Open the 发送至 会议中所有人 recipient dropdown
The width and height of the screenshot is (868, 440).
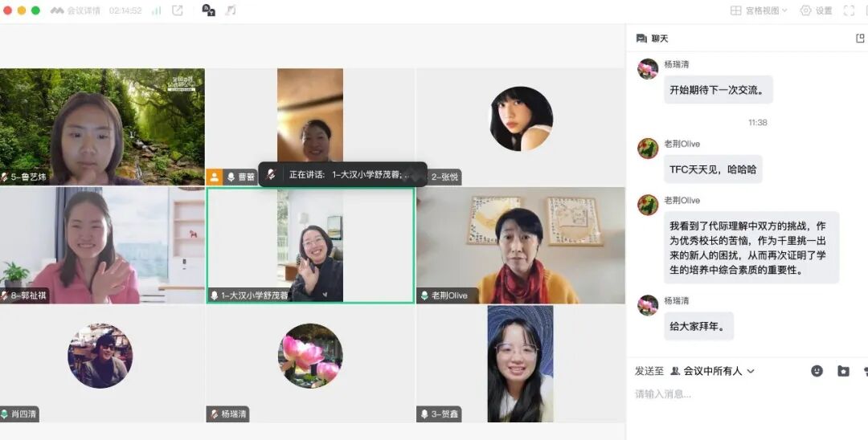[712, 371]
